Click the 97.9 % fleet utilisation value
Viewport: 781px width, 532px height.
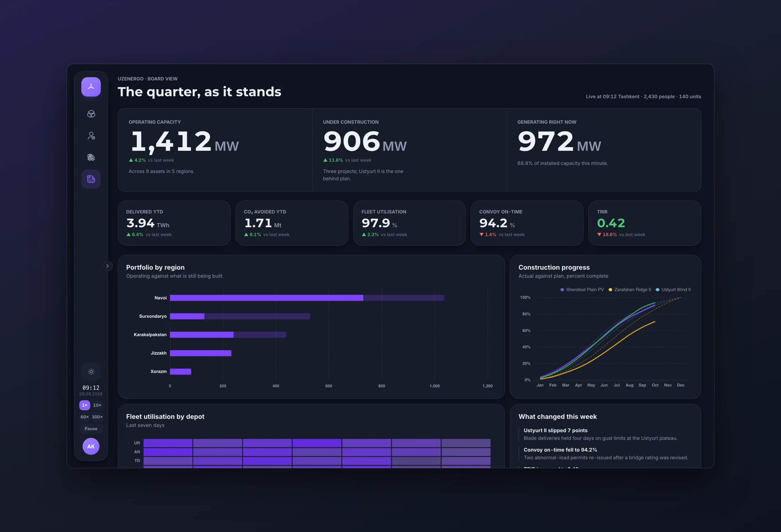click(x=379, y=223)
